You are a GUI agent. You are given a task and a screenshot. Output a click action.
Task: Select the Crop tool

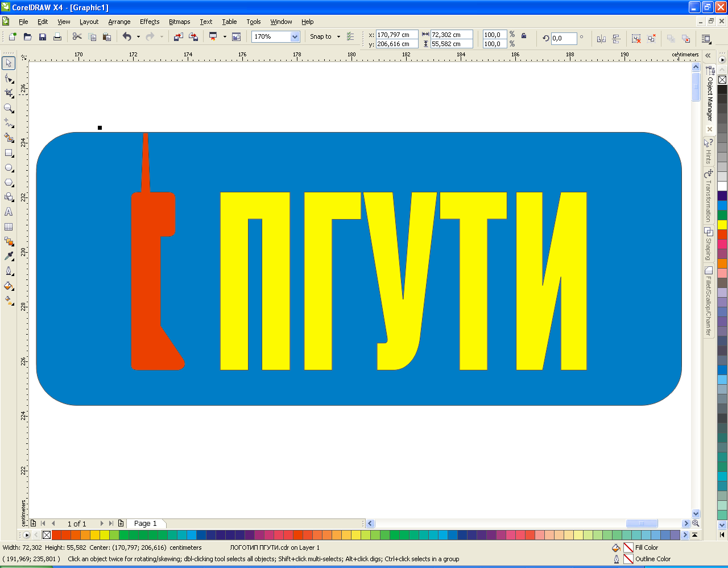(x=9, y=93)
